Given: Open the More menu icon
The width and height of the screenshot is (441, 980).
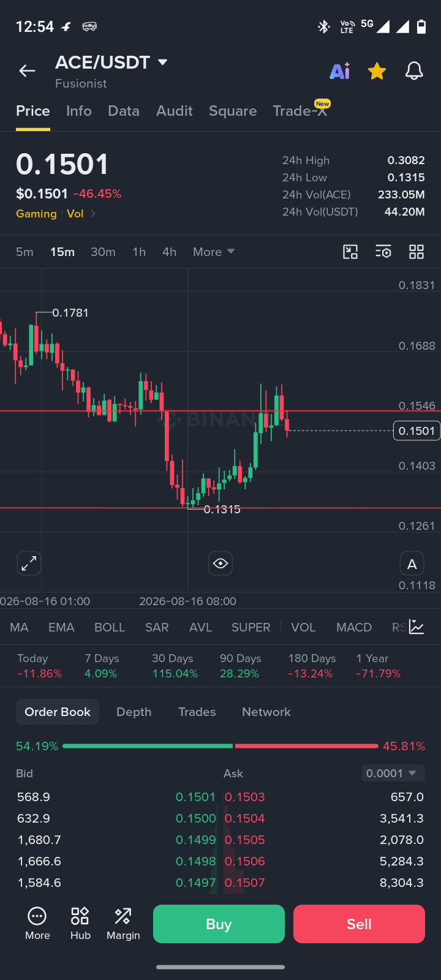Looking at the screenshot, I should point(37,924).
